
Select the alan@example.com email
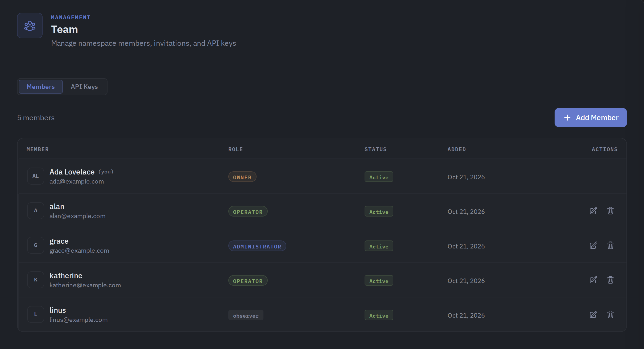point(77,216)
